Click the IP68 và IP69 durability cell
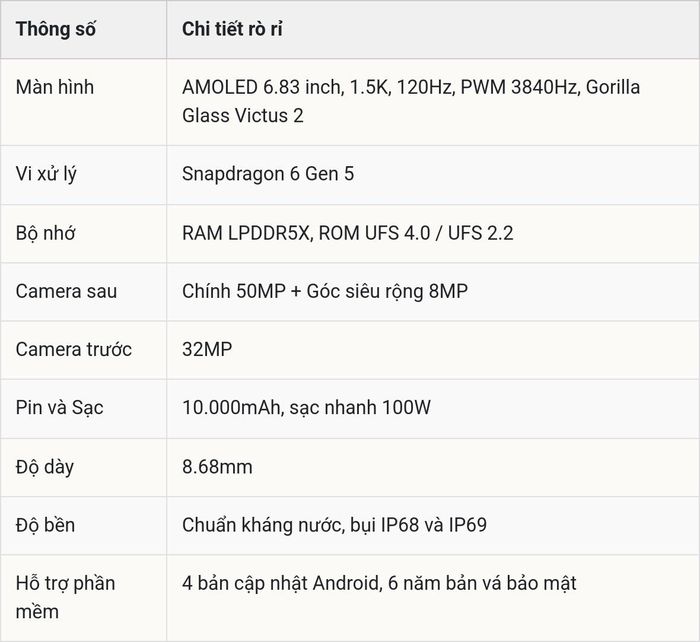700x642 pixels. pos(334,525)
